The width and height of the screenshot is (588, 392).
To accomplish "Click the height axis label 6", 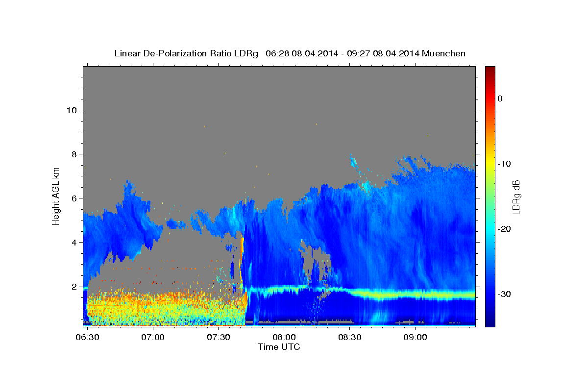I will 73,198.
